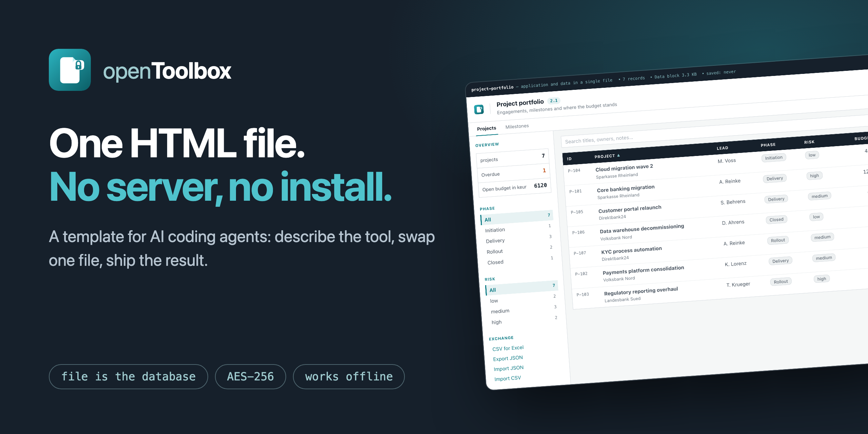The image size is (868, 434).
Task: Click the P-107 ID cell
Action: pos(579,253)
